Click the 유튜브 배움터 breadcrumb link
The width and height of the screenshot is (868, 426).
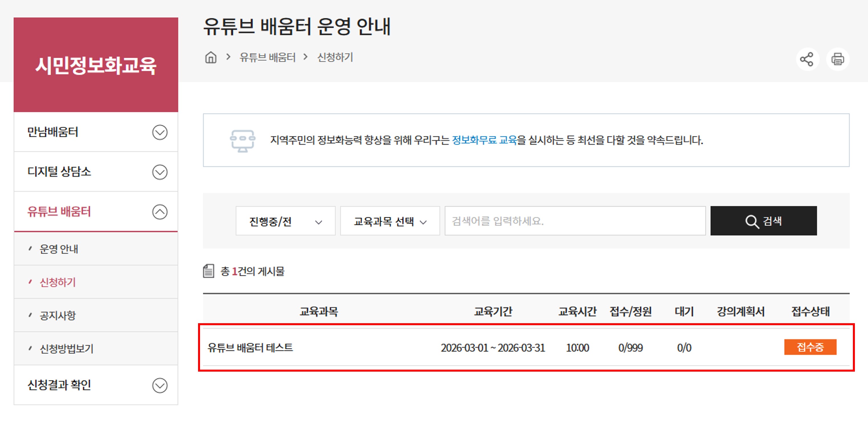(x=267, y=58)
